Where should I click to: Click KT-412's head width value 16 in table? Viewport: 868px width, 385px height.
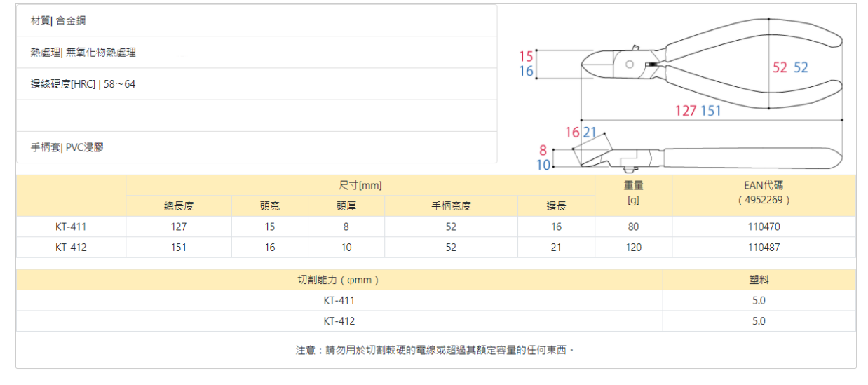pyautogui.click(x=270, y=247)
